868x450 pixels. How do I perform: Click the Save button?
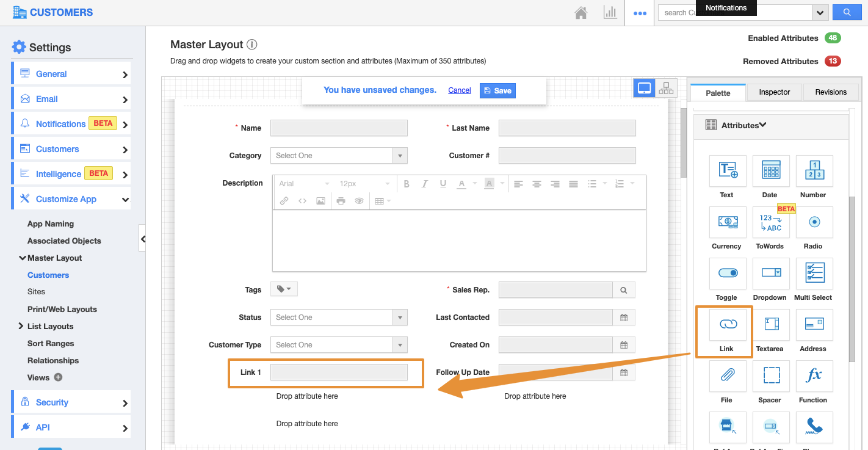[x=497, y=90]
